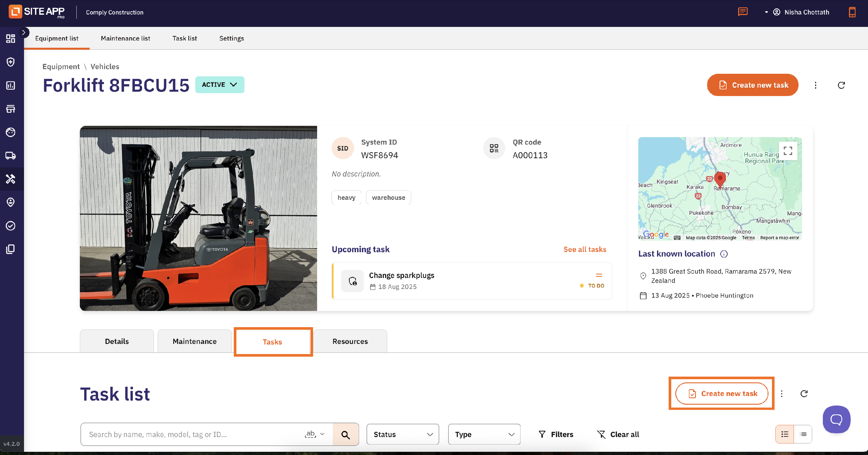Image resolution: width=868 pixels, height=455 pixels.
Task: Click Clear all filters
Action: [618, 434]
